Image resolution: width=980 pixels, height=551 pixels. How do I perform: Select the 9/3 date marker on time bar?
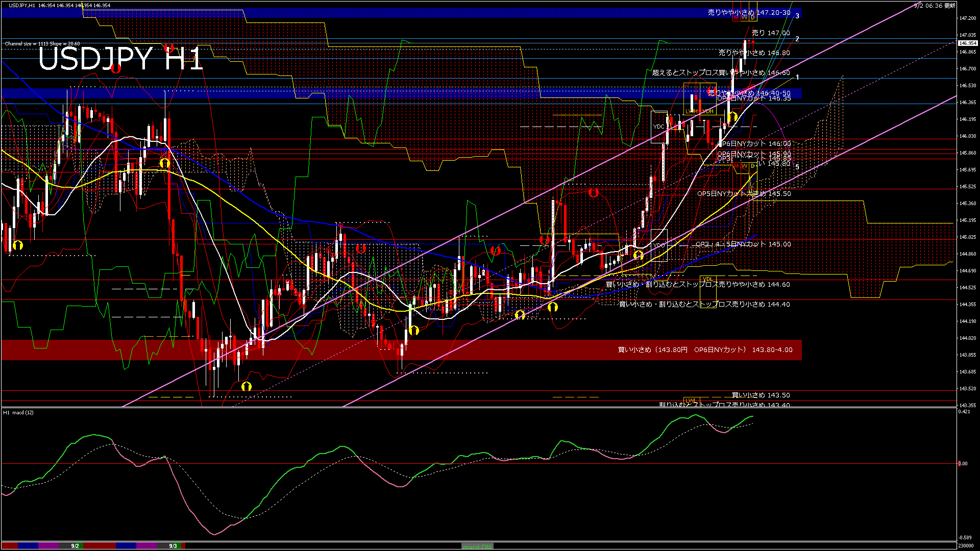(173, 546)
